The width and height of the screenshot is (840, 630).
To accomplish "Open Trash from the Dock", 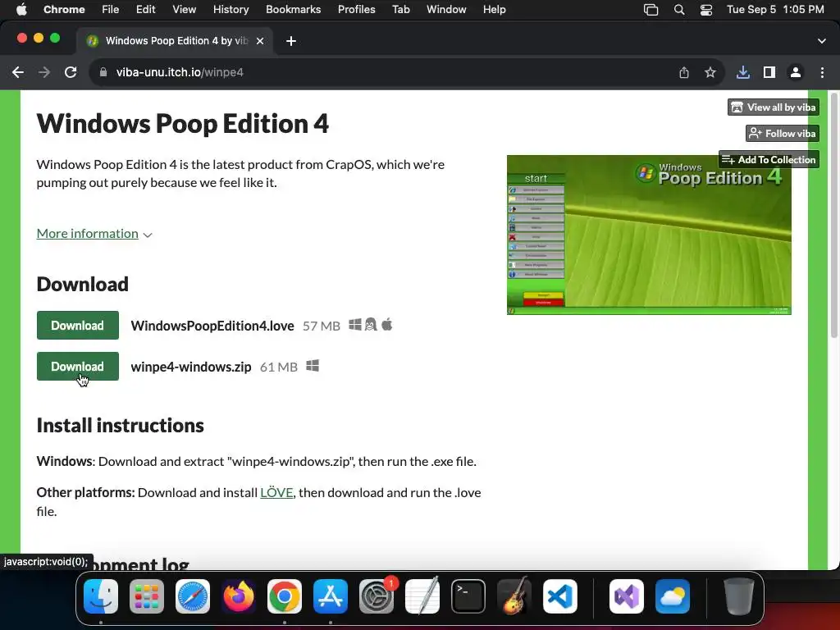I will pyautogui.click(x=739, y=596).
